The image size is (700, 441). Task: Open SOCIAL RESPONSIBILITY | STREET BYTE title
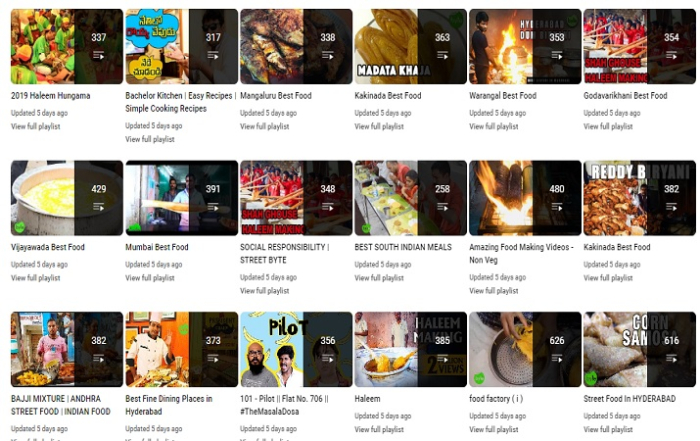pos(284,254)
